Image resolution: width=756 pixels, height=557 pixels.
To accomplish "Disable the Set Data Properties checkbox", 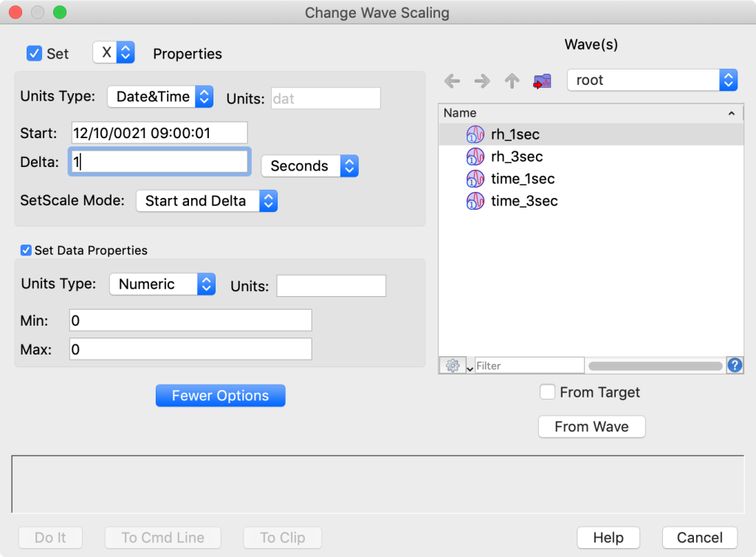I will (x=25, y=250).
